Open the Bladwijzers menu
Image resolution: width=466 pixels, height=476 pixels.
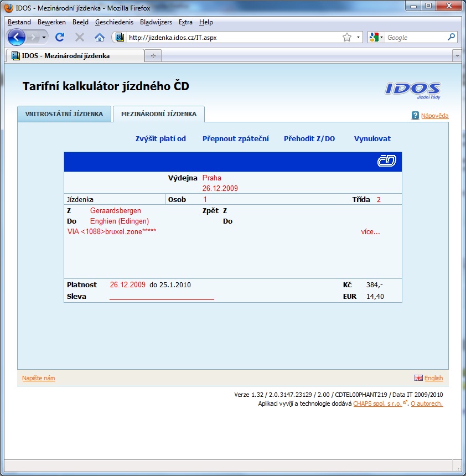tap(156, 22)
